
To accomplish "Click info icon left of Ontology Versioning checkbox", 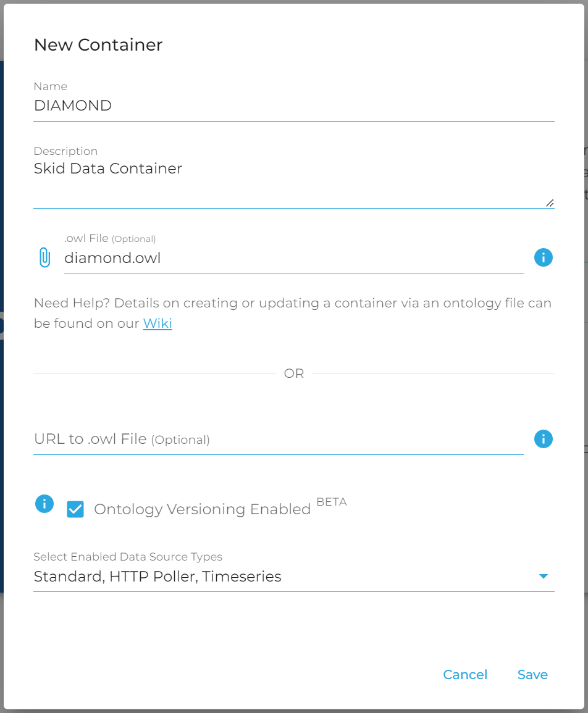I will point(44,504).
